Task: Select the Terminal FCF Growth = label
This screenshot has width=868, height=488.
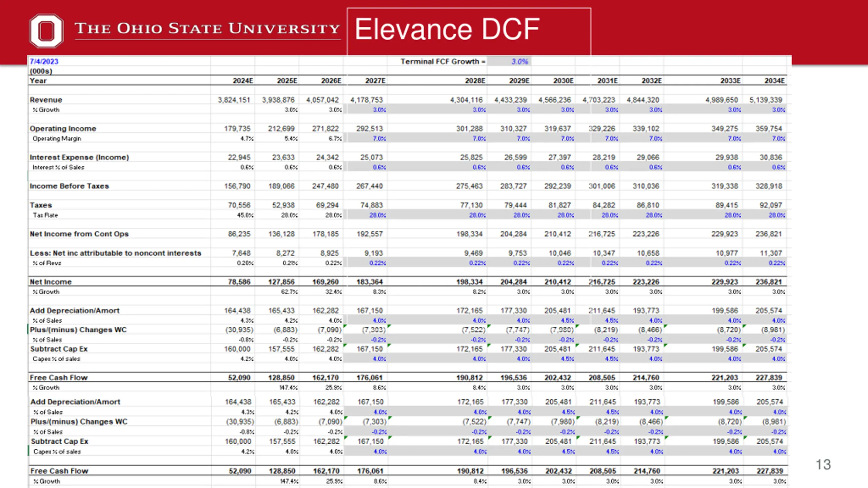Action: (443, 61)
